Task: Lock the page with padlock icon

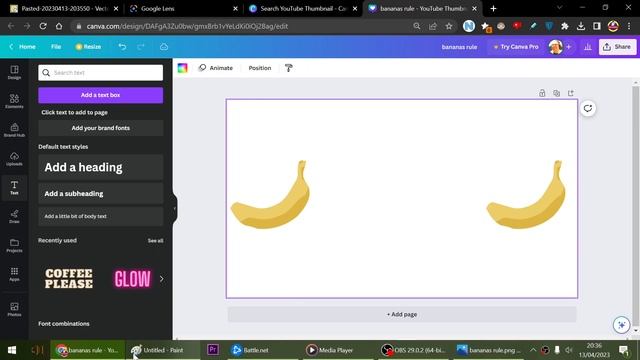Action: pyautogui.click(x=542, y=93)
